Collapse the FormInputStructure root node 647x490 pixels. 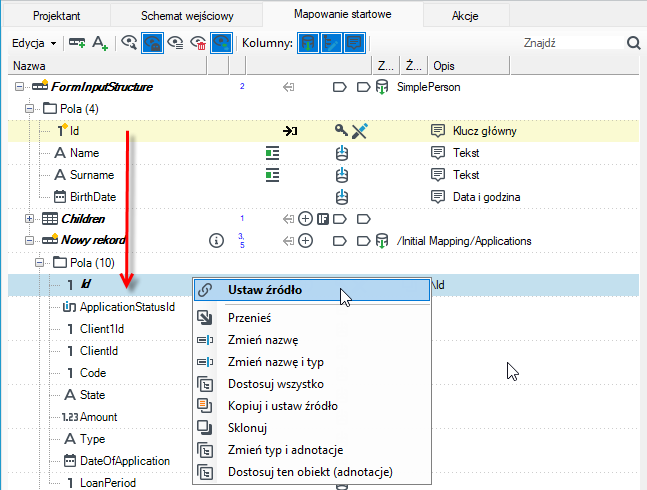coord(19,87)
